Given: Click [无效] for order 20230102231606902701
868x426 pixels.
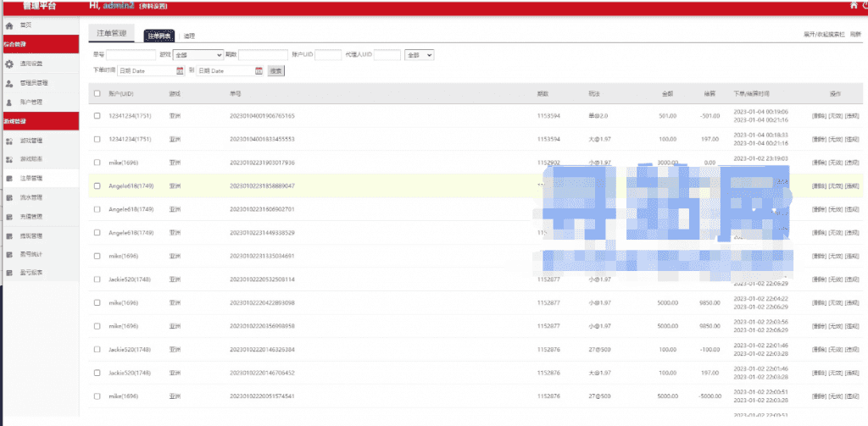Looking at the screenshot, I should pos(835,209).
